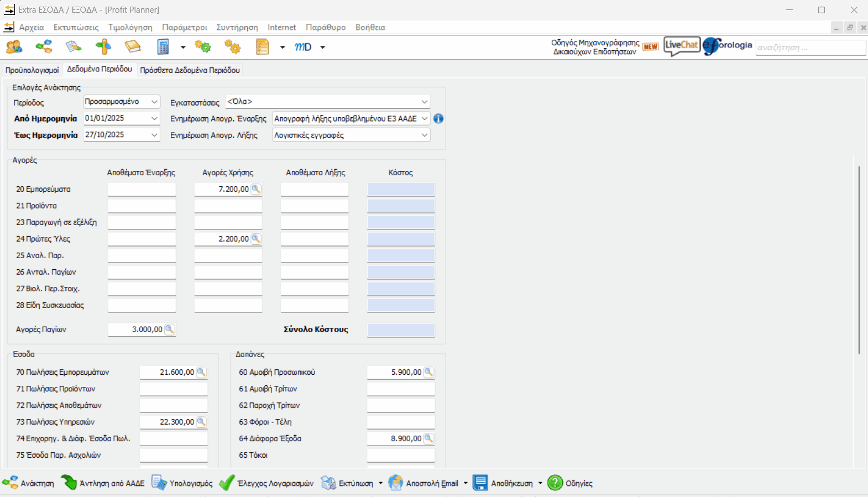Click the 21 Προϊόντα Αγορές Χρήσης field

[x=228, y=206]
